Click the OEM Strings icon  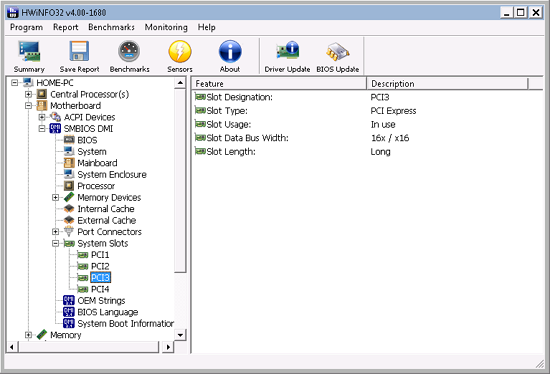tap(69, 300)
